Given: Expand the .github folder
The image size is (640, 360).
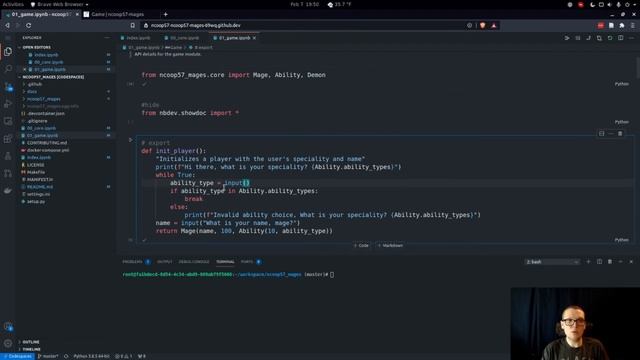Looking at the screenshot, I should coord(35,84).
